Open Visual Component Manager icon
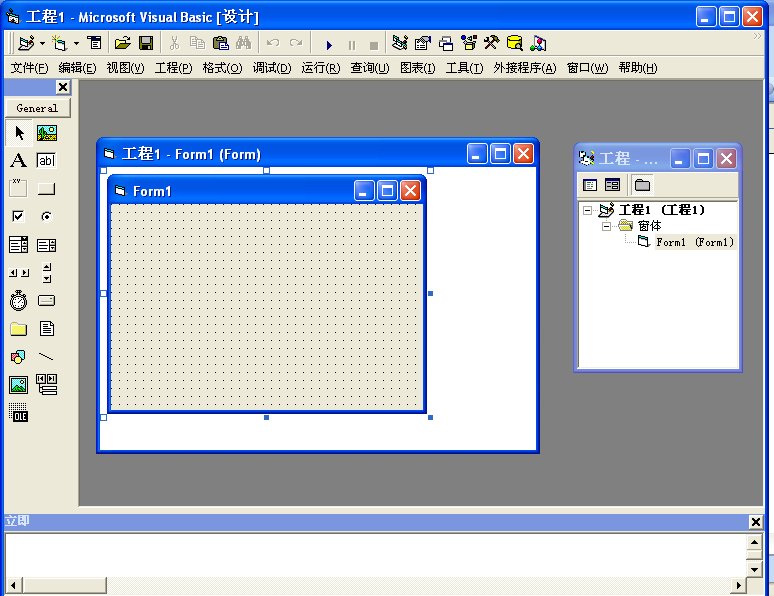This screenshot has height=596, width=774. pyautogui.click(x=538, y=43)
